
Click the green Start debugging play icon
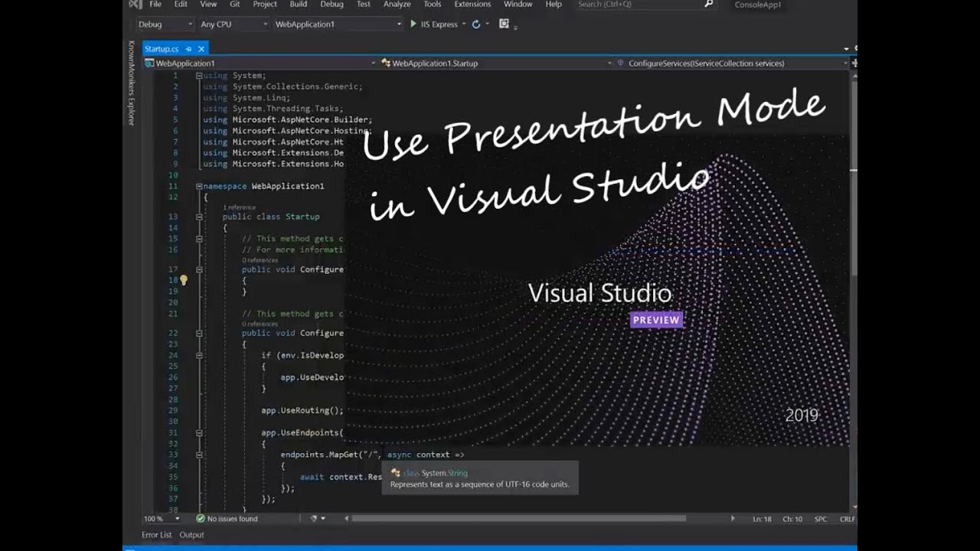pos(413,24)
